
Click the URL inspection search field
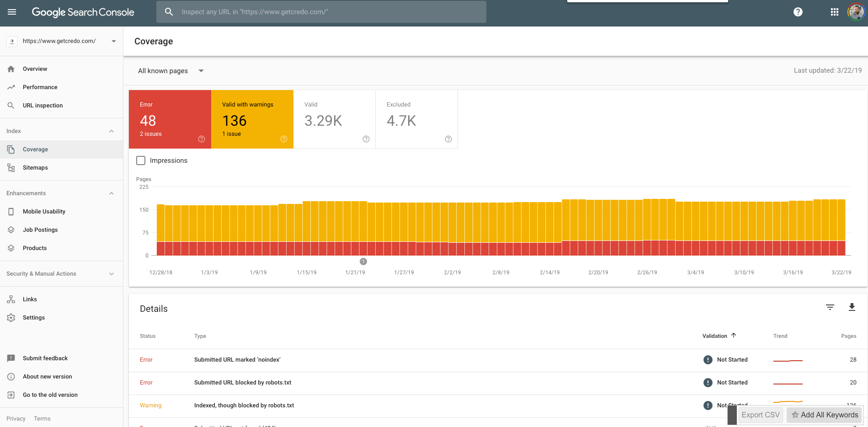(320, 12)
